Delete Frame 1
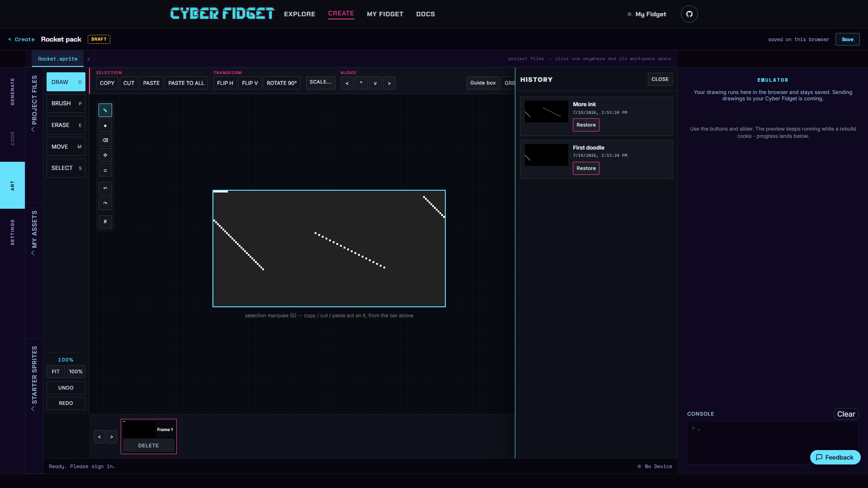This screenshot has height=488, width=868. point(149,446)
